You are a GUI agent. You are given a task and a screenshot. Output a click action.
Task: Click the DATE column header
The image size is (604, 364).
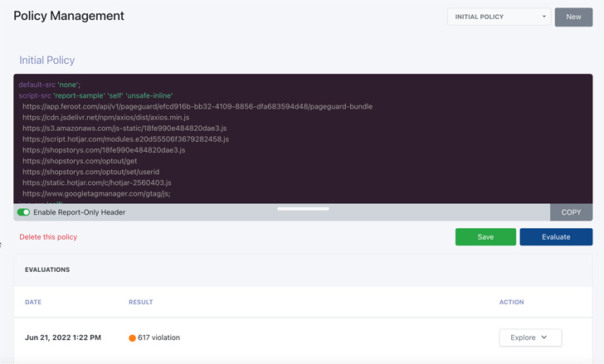pyautogui.click(x=33, y=302)
